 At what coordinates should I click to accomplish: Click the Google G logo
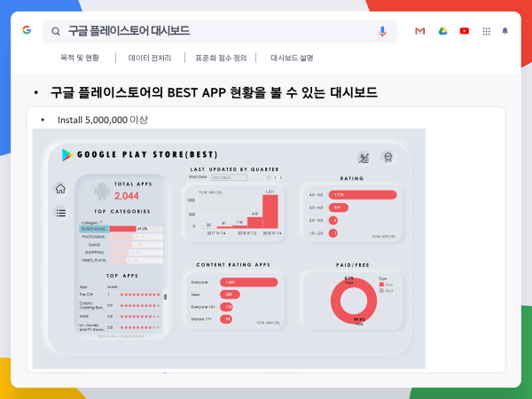tap(27, 30)
